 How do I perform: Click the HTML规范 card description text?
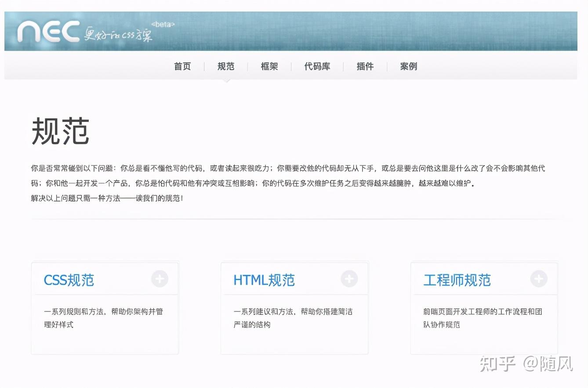tap(293, 318)
